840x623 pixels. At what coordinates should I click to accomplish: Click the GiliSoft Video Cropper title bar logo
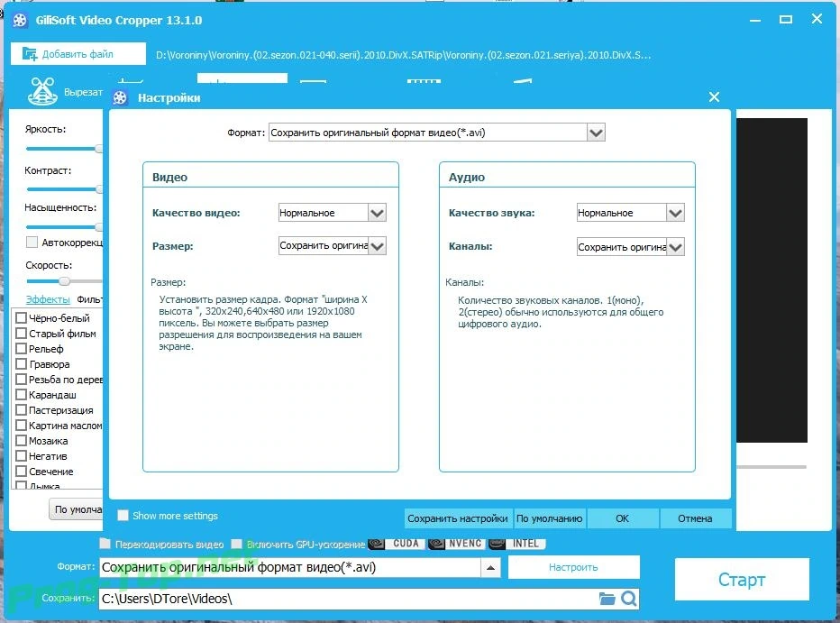click(19, 21)
